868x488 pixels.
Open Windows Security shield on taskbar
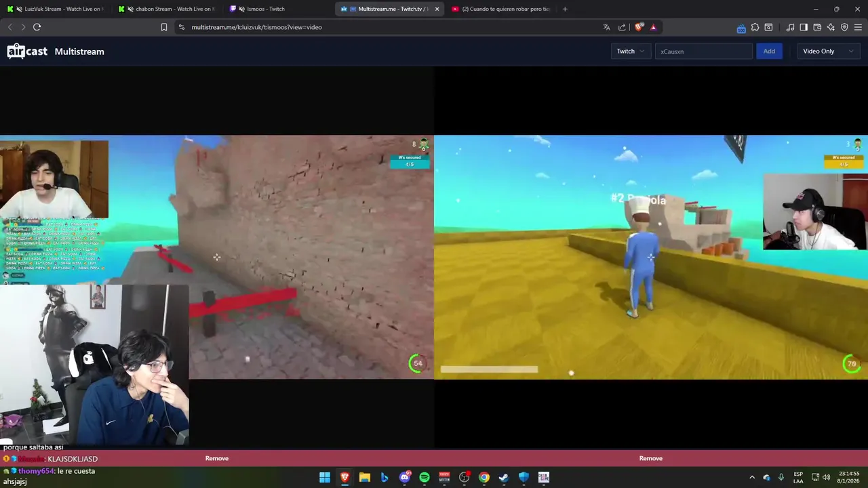524,477
